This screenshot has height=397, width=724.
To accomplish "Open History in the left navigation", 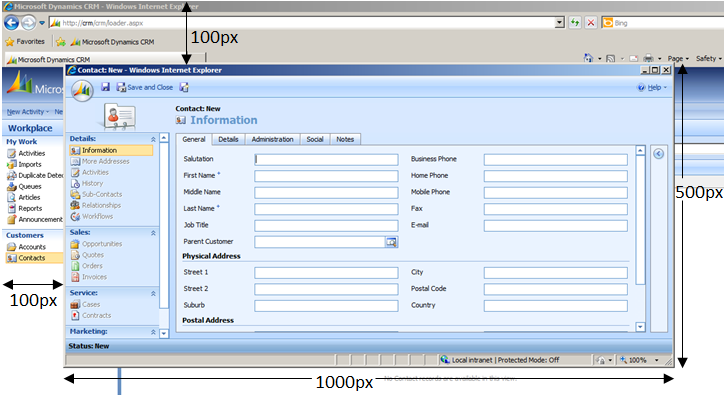I will 87,183.
